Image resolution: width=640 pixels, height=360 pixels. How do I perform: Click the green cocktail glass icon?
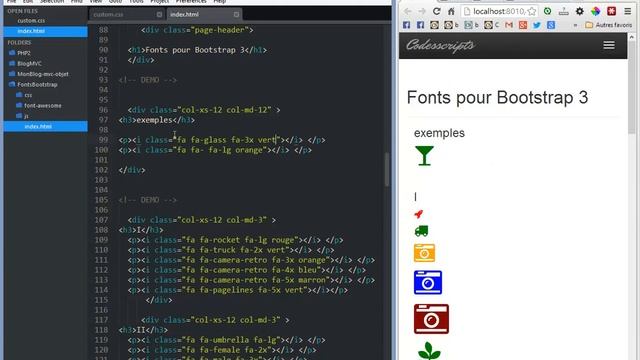coord(424,156)
